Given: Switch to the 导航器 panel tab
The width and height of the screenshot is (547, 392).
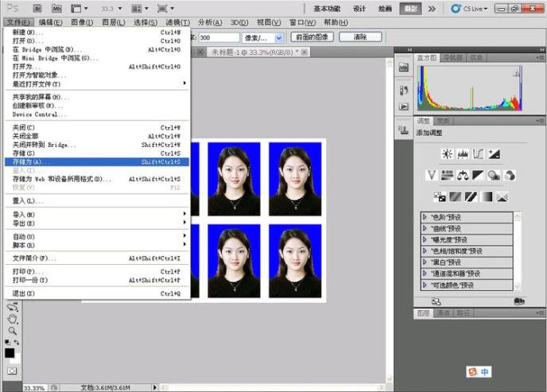Looking at the screenshot, I should [x=454, y=58].
